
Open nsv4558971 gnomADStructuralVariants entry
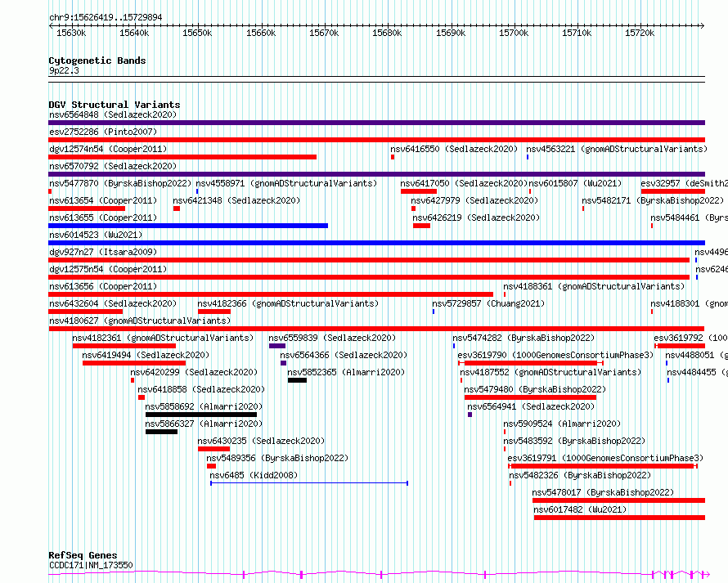[x=286, y=183]
